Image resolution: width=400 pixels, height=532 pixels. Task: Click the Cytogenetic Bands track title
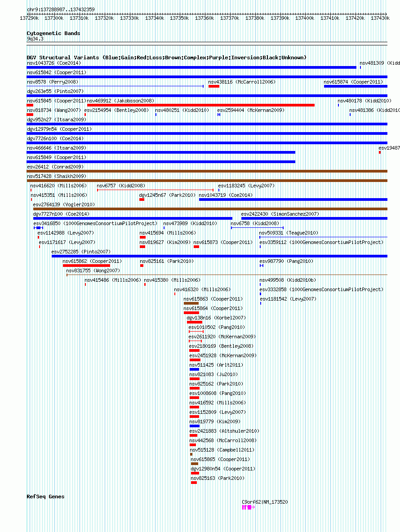(x=53, y=33)
